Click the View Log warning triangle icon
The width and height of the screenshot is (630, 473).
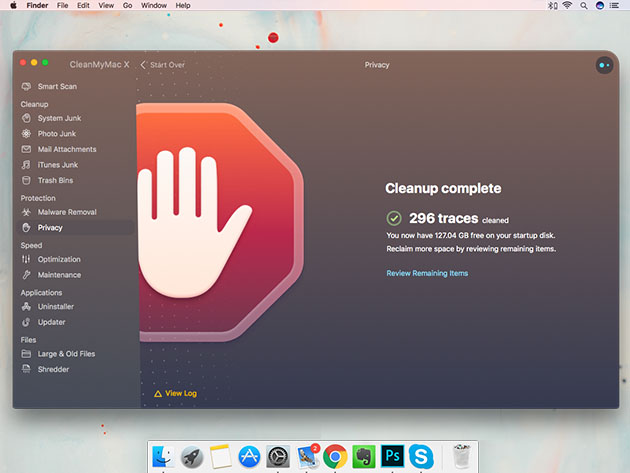[158, 394]
